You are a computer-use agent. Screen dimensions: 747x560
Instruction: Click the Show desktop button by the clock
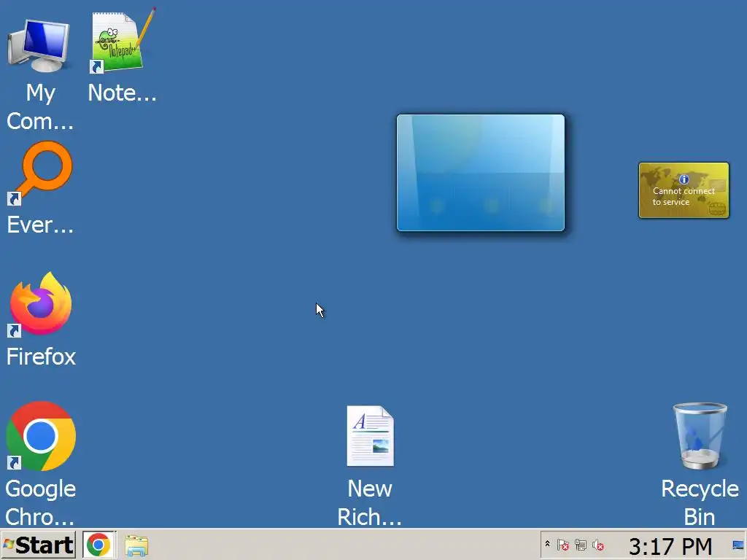pos(738,545)
